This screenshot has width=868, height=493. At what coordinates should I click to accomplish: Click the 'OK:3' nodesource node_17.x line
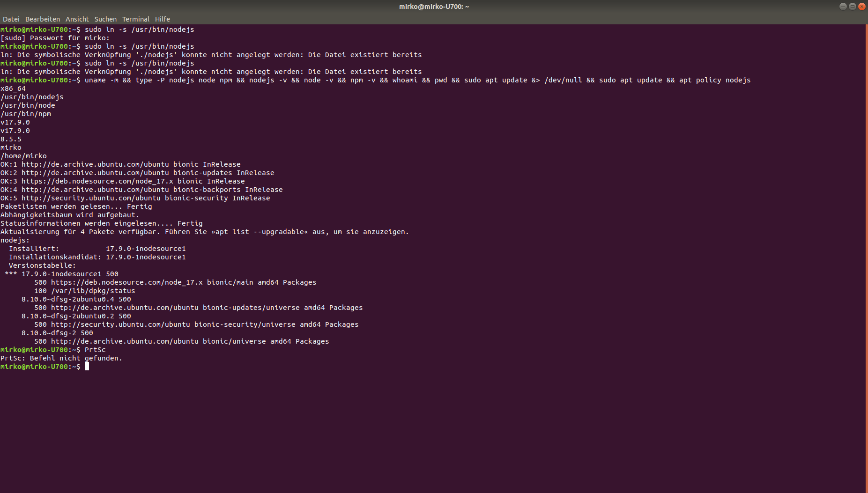[123, 181]
